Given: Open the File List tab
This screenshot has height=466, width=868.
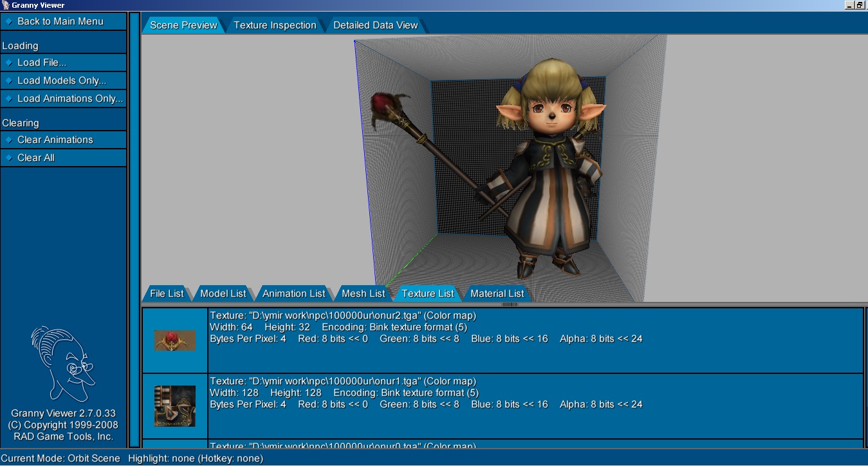Looking at the screenshot, I should [167, 294].
